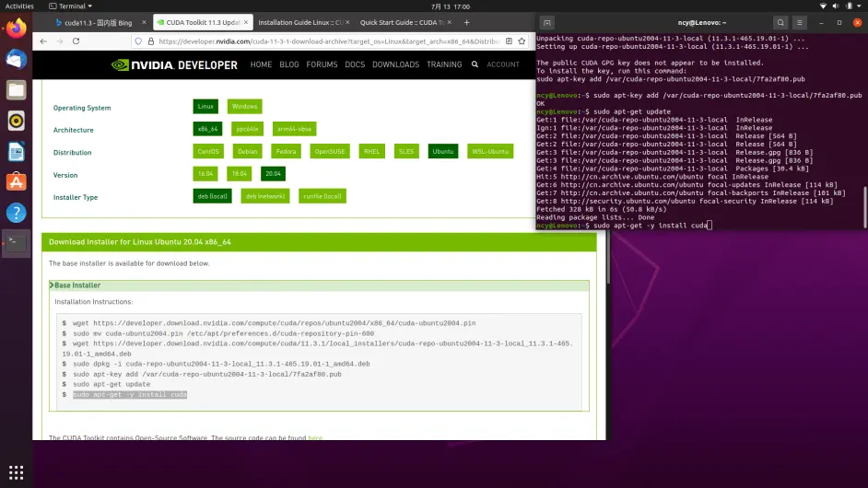
Task: Select OpenSUSE distribution
Action: tap(330, 151)
